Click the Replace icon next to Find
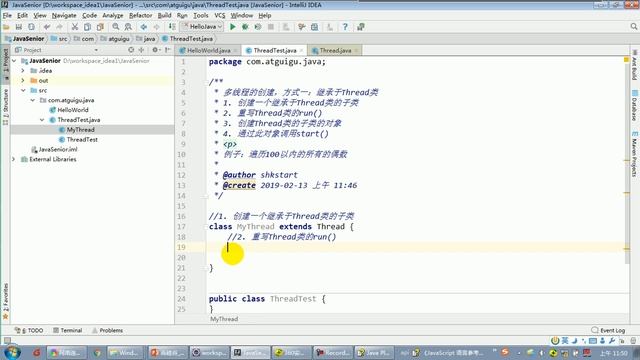The image size is (640, 360). click(x=128, y=27)
